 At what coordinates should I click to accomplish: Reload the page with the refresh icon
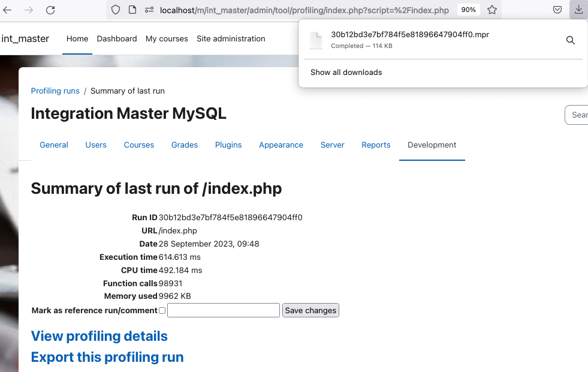tap(50, 10)
